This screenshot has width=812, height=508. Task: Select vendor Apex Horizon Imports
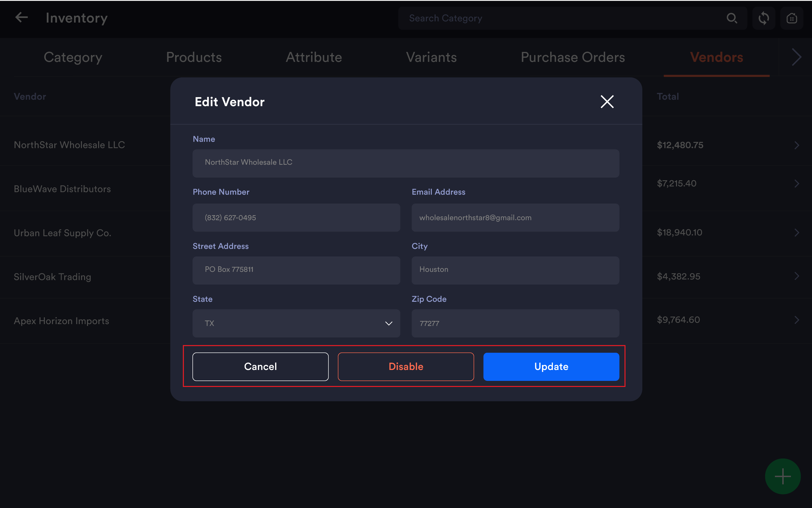[61, 321]
